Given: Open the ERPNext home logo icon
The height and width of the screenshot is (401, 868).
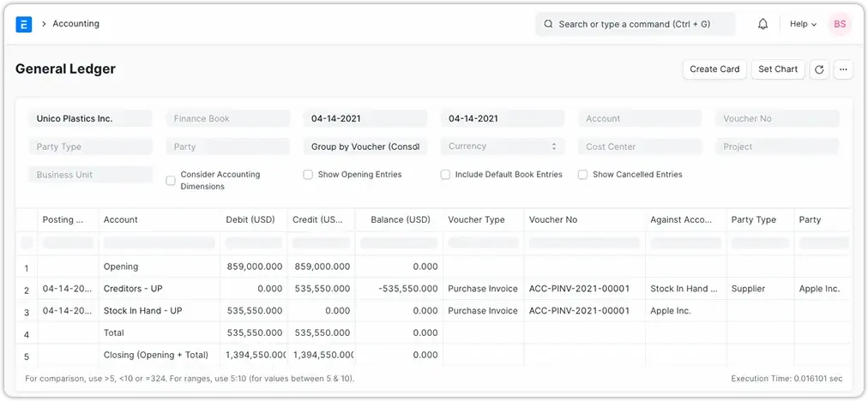Looking at the screenshot, I should click(24, 24).
